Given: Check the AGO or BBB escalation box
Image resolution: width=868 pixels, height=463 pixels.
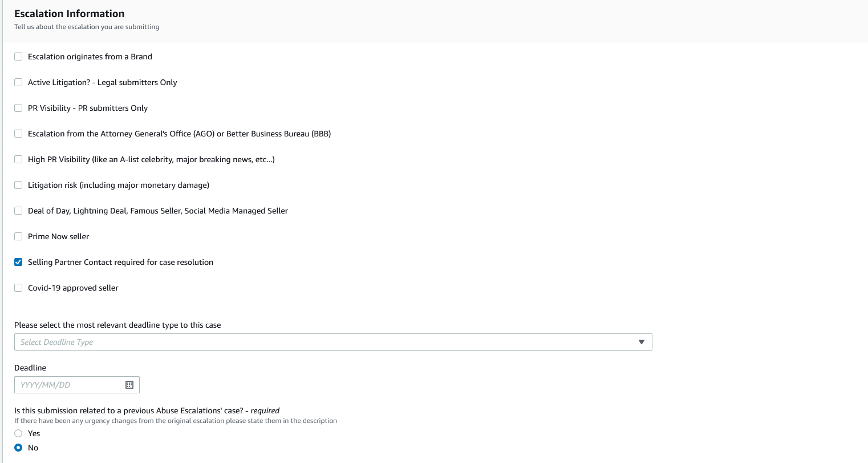Looking at the screenshot, I should pos(18,134).
